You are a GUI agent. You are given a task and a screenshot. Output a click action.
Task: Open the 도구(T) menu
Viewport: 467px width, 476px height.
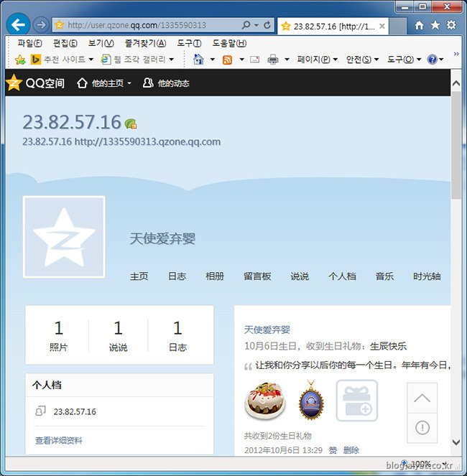pyautogui.click(x=189, y=43)
